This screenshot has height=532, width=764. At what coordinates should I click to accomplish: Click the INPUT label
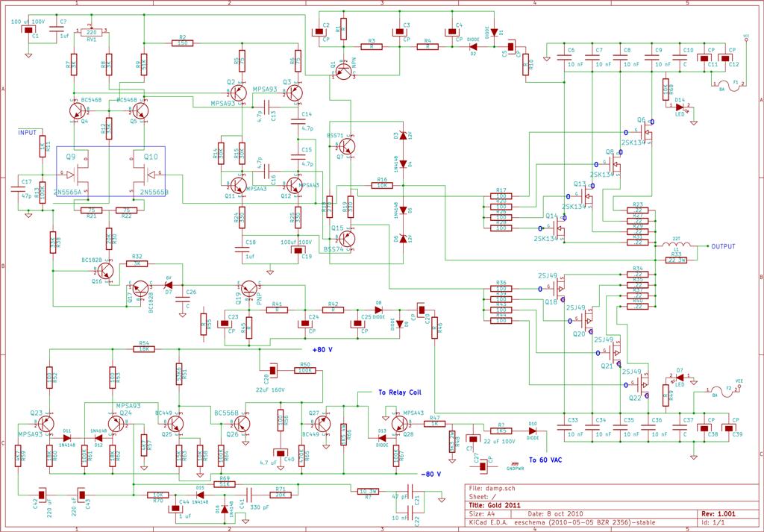(28, 133)
